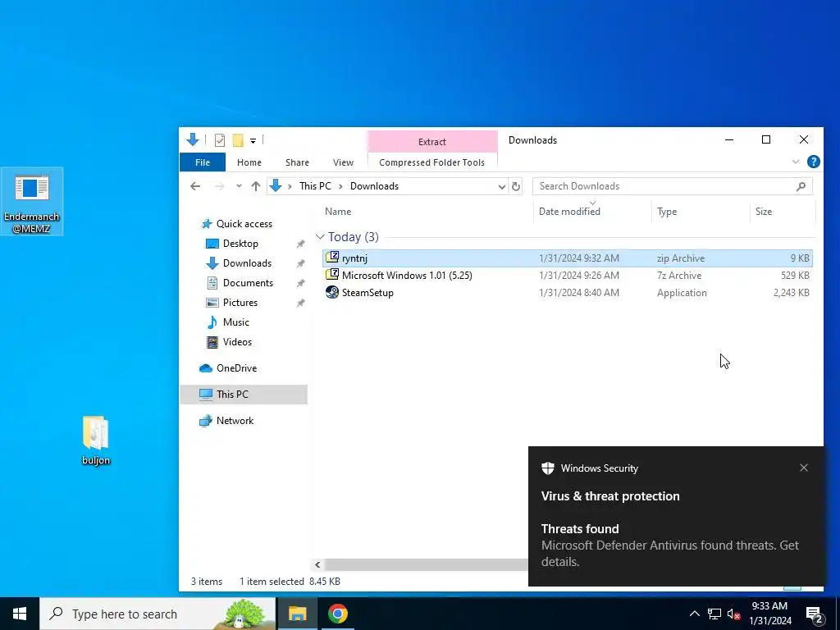Click the file list horizontal scrollbar
Image resolution: width=840 pixels, height=630 pixels.
(427, 564)
